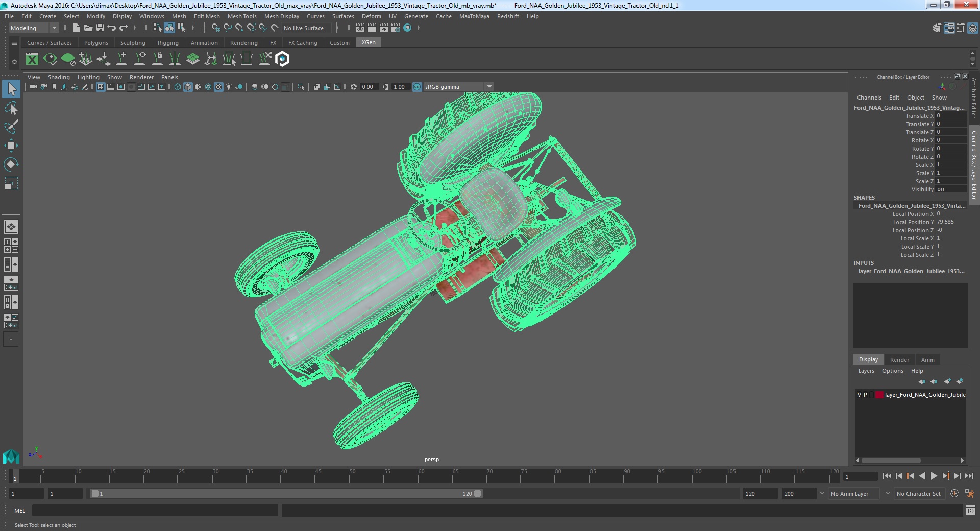Click the Hypershade sphere icon
Viewport: 980px width, 531px height.
pyautogui.click(x=407, y=28)
